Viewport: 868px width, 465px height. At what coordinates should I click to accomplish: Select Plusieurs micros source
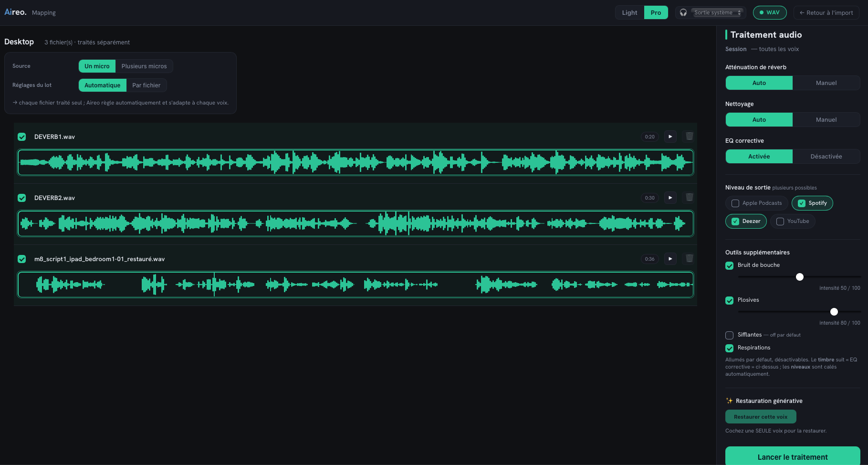144,66
